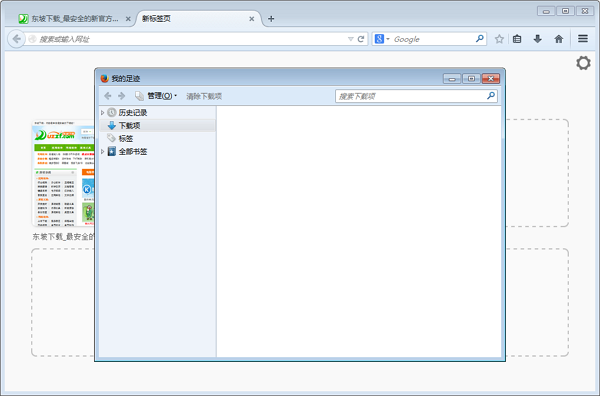Click the 清除下载项 button

[204, 96]
